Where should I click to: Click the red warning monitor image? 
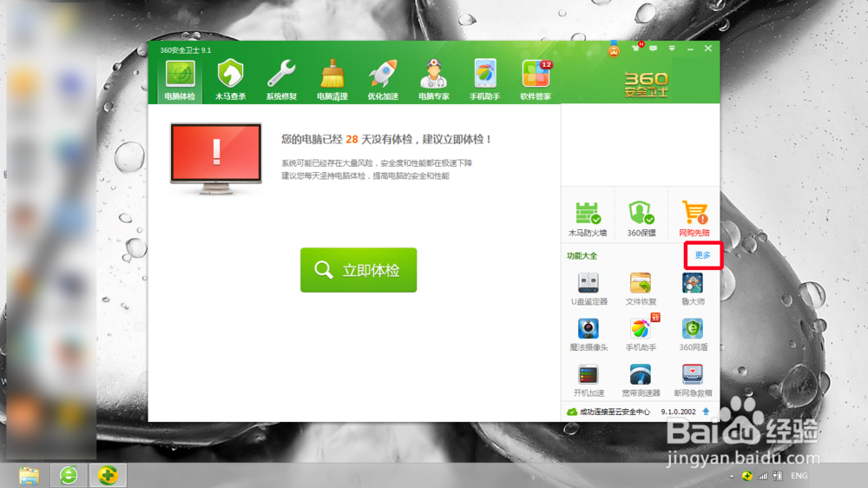[216, 158]
